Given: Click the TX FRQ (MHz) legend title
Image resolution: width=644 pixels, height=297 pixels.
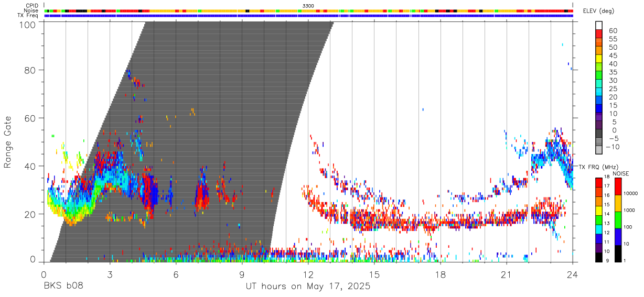Looking at the screenshot, I should (598, 167).
